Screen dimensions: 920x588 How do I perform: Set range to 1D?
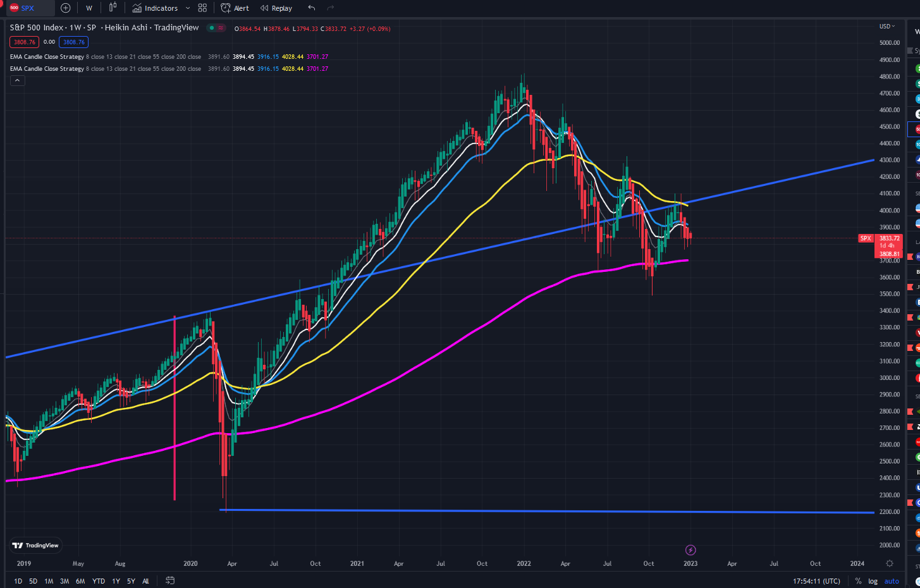click(18, 581)
